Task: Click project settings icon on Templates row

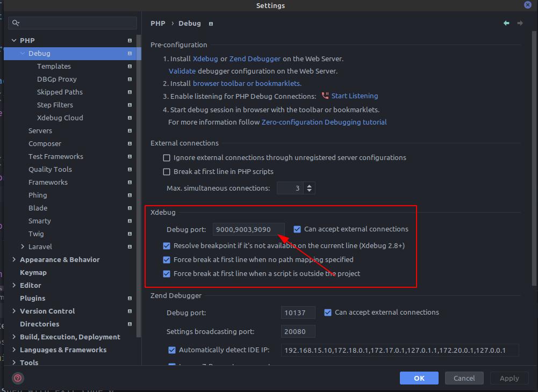Action: 130,66
